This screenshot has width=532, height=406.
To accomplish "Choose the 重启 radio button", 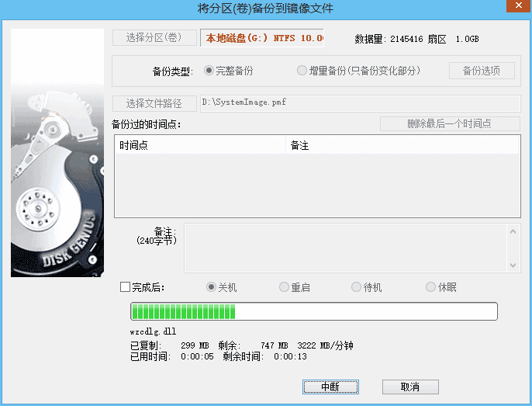I will click(284, 287).
